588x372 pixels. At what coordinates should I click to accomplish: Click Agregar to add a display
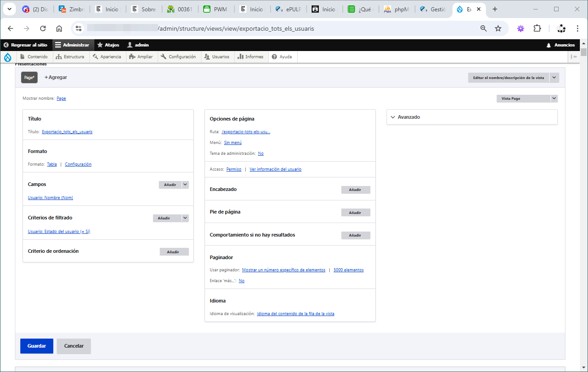click(x=56, y=78)
